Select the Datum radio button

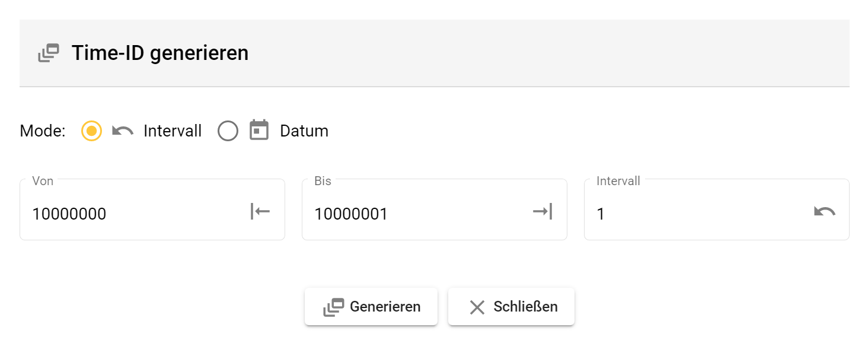(228, 131)
